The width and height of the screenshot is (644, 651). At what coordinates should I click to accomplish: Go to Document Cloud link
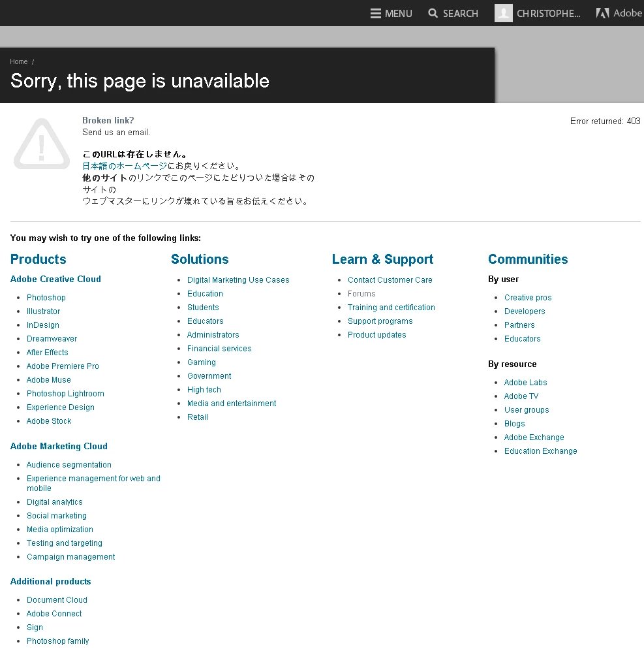[x=57, y=600]
